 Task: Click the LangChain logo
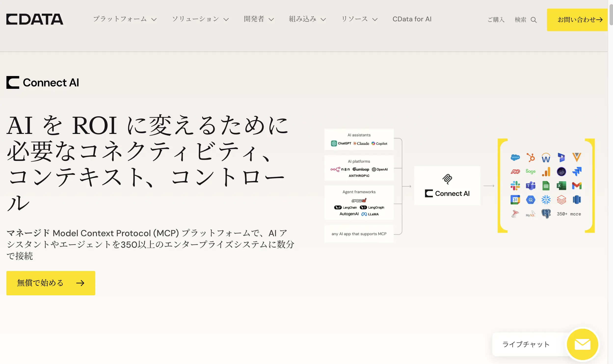[x=346, y=207]
